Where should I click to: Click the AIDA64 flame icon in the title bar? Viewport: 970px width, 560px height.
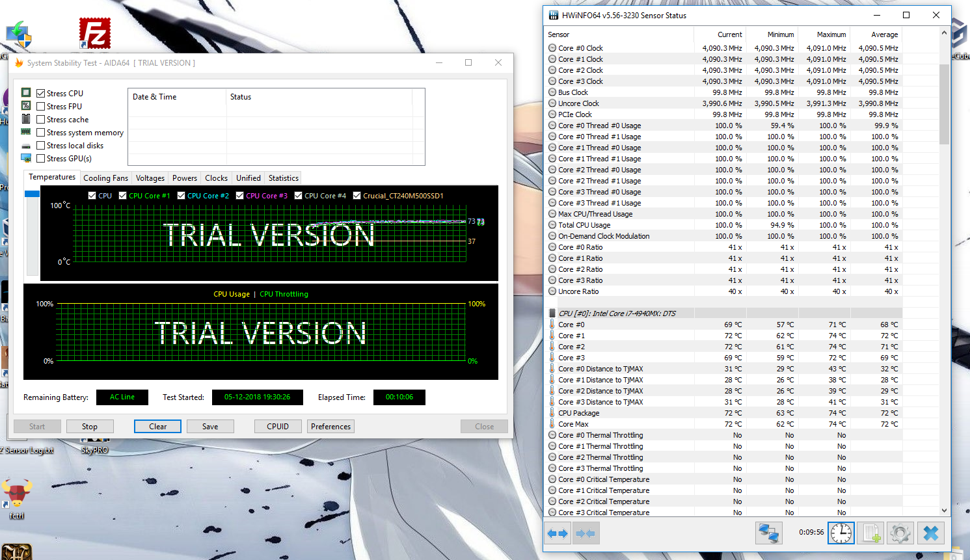click(20, 63)
